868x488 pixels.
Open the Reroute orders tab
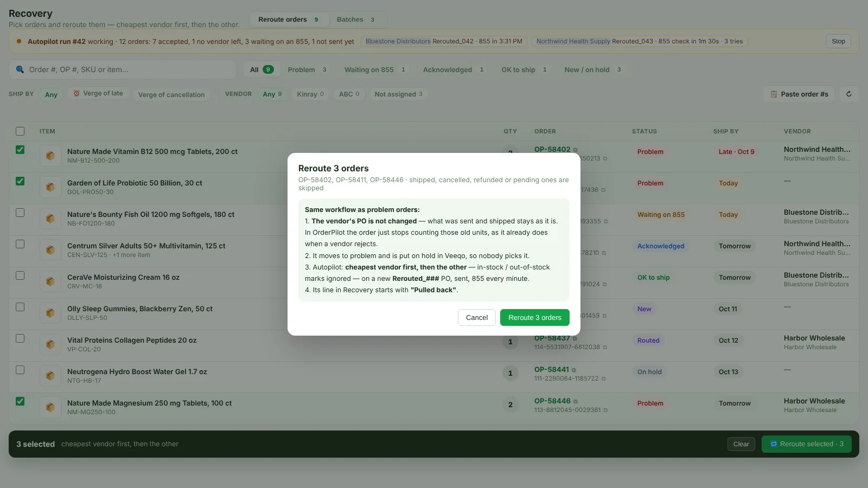click(289, 20)
